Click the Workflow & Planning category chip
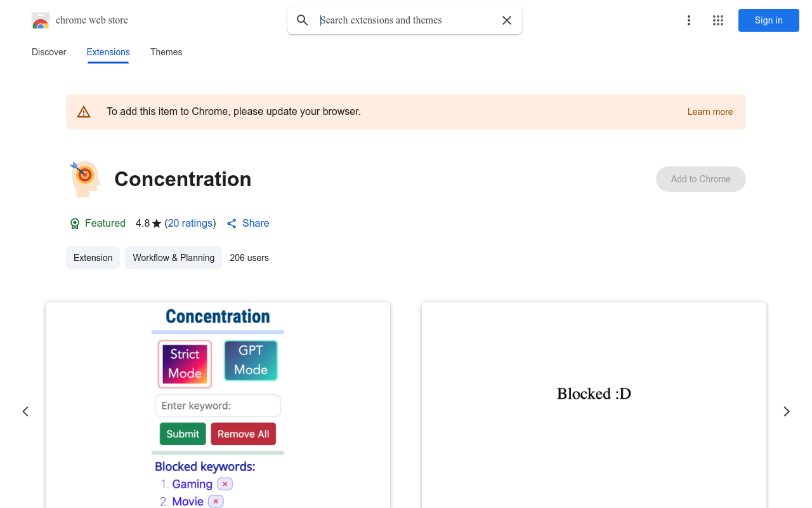Image resolution: width=812 pixels, height=508 pixels. point(173,258)
